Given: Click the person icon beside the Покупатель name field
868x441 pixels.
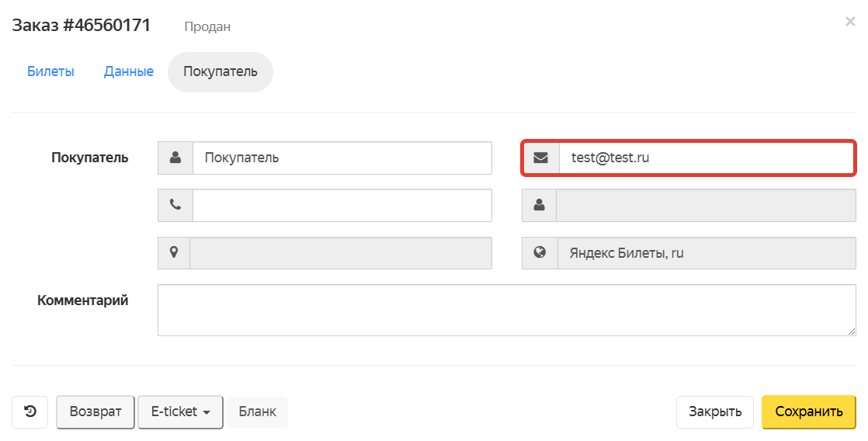Looking at the screenshot, I should (175, 158).
